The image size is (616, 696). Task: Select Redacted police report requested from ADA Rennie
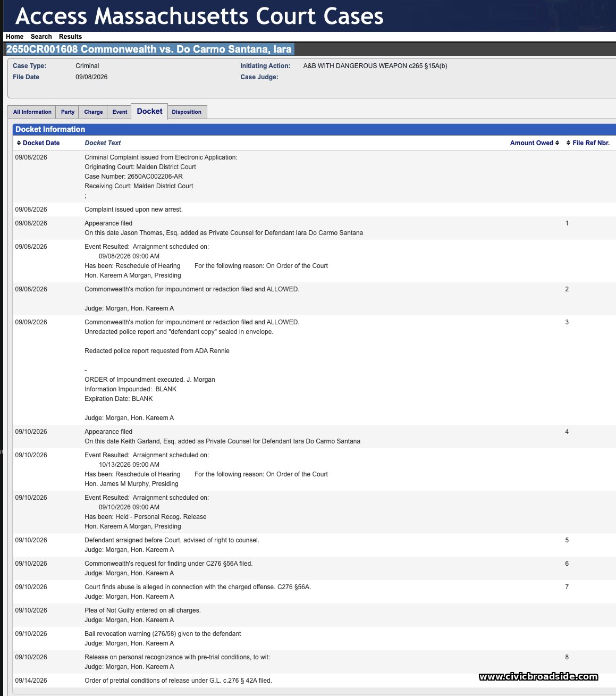[157, 351]
